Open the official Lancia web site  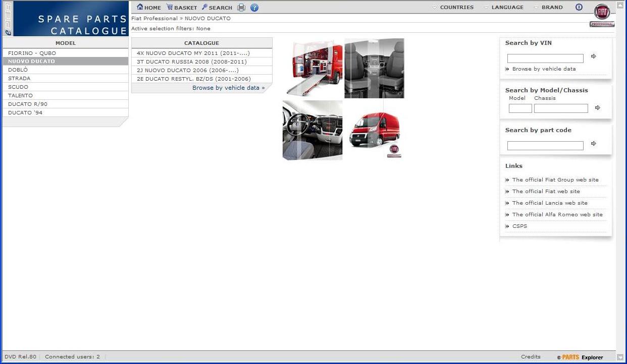(x=550, y=203)
